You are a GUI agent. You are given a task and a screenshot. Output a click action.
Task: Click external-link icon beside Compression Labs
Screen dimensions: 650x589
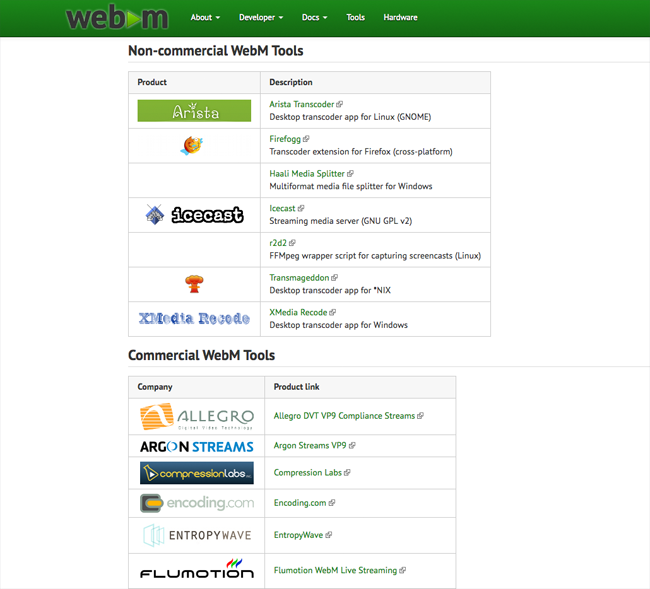click(347, 473)
